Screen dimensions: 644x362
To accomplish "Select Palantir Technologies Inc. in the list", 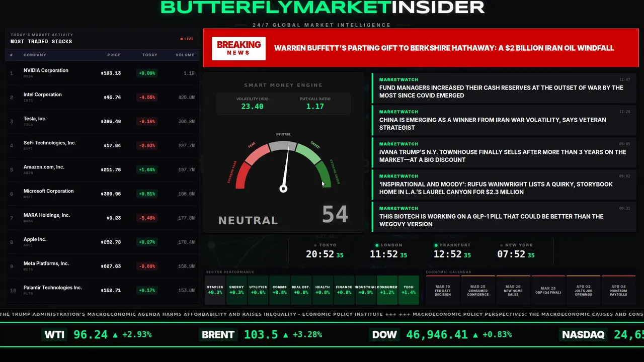I will pyautogui.click(x=53, y=288).
